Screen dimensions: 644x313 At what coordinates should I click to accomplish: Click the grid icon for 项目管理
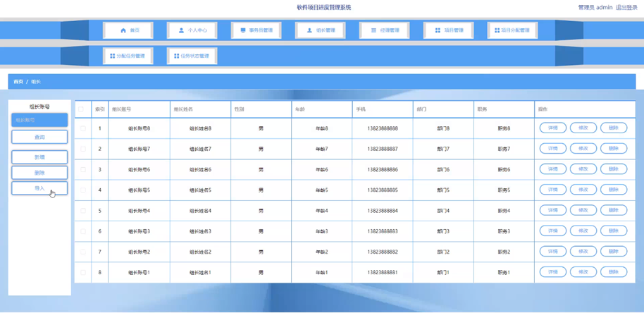pos(438,30)
